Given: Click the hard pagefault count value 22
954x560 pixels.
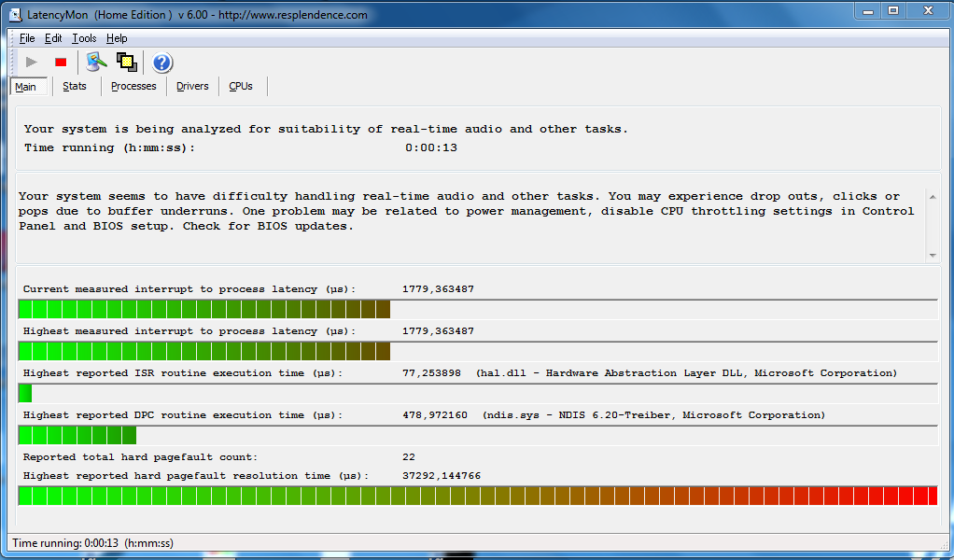Looking at the screenshot, I should [x=409, y=456].
